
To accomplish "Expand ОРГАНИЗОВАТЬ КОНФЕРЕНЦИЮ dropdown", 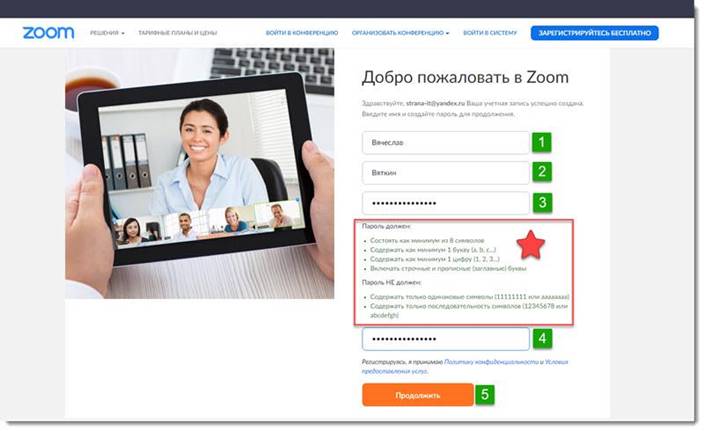I will (x=400, y=33).
